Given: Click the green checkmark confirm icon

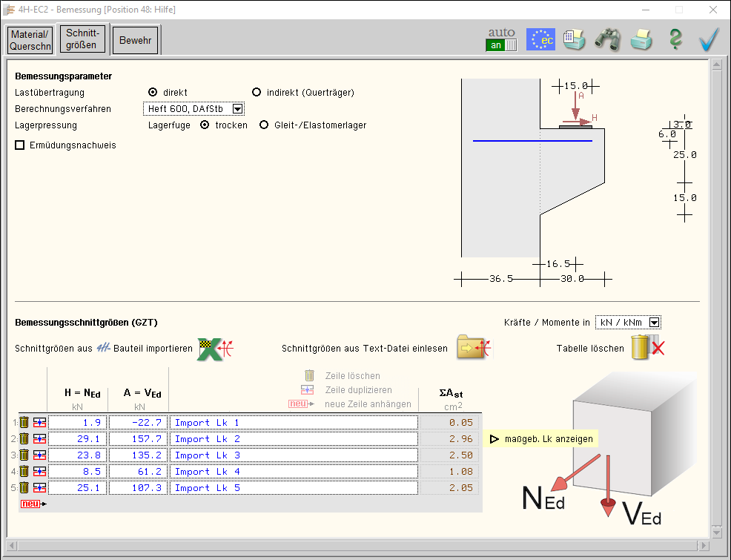Looking at the screenshot, I should coord(709,39).
